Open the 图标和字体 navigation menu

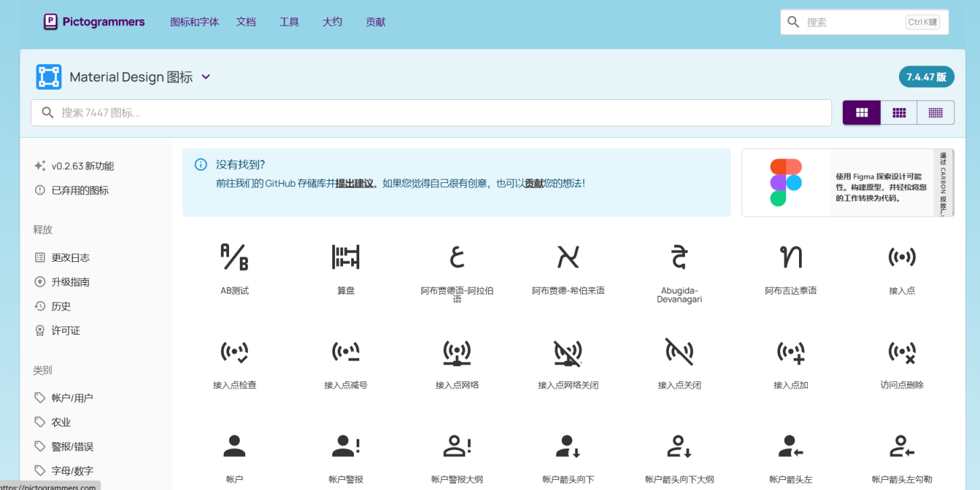pyautogui.click(x=195, y=22)
